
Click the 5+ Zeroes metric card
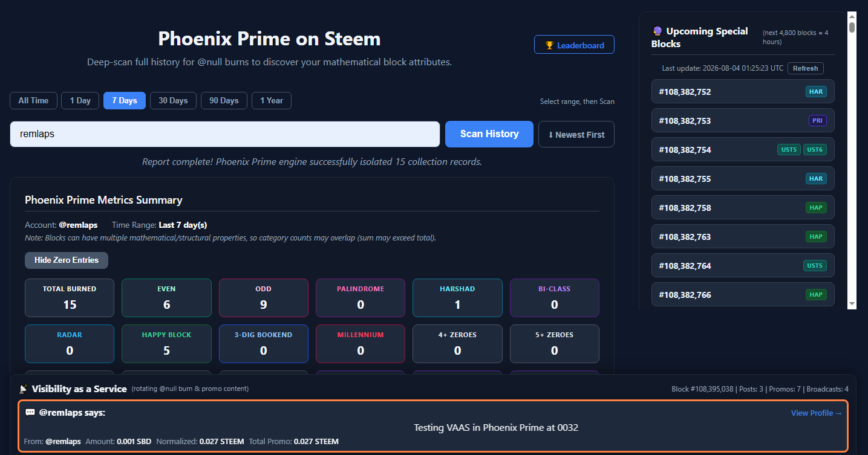tap(555, 344)
